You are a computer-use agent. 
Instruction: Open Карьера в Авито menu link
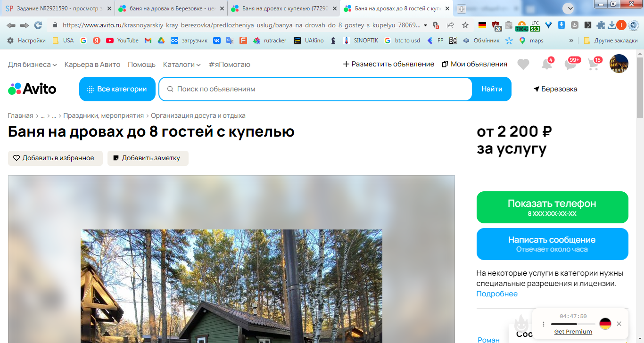coord(92,65)
